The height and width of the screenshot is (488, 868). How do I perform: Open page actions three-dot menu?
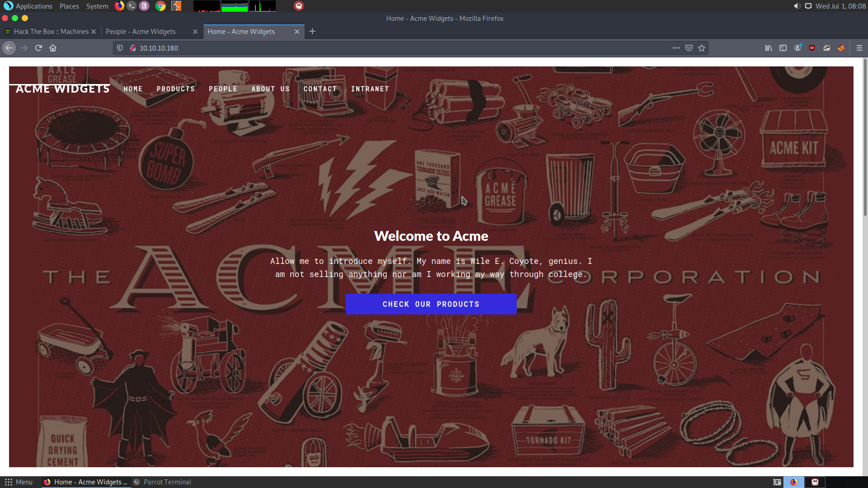[676, 48]
